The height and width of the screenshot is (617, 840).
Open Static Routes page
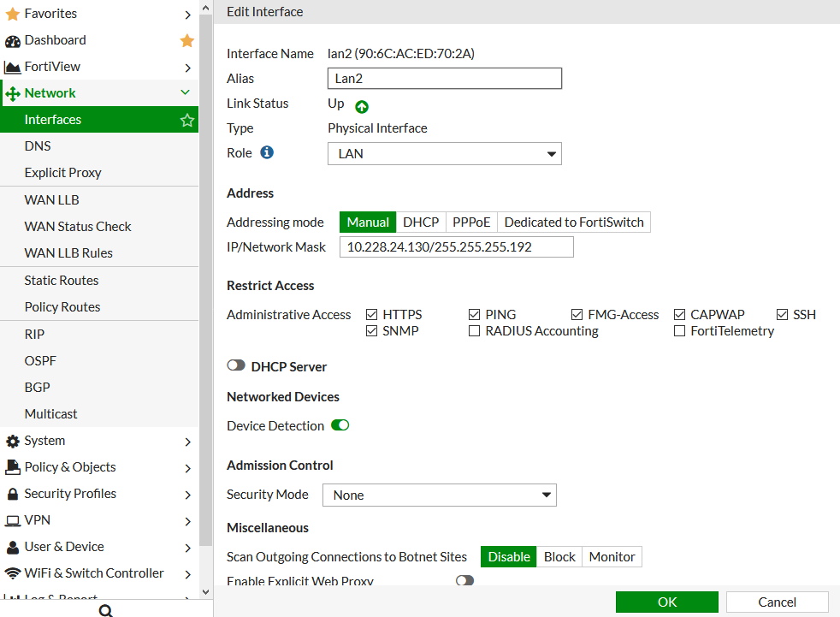tap(99, 281)
